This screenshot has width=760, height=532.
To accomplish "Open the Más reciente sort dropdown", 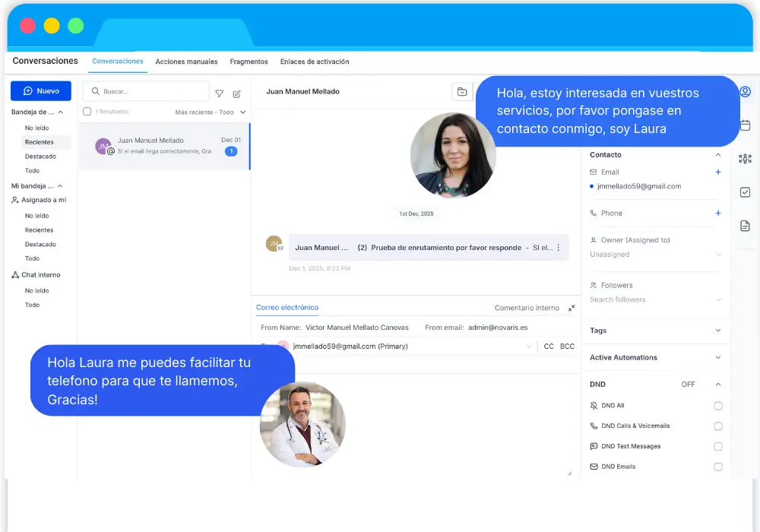I will click(x=211, y=112).
